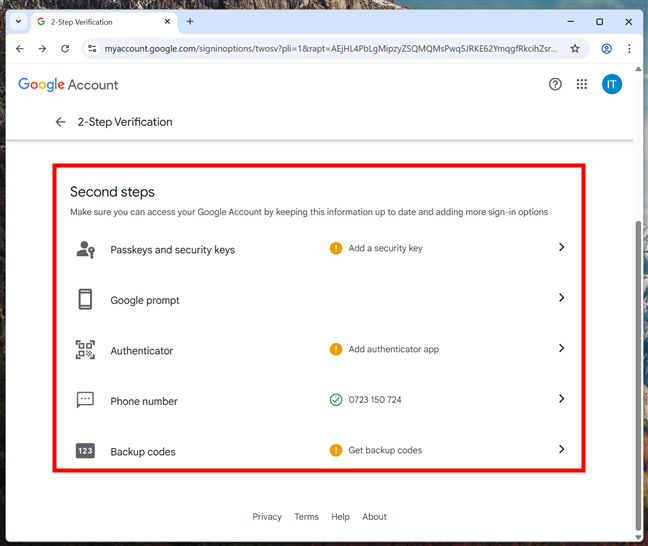
Task: Click the address bar URL
Action: click(331, 49)
